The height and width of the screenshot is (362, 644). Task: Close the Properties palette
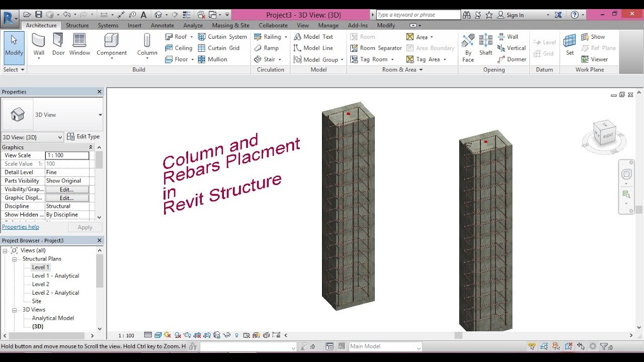tap(99, 92)
